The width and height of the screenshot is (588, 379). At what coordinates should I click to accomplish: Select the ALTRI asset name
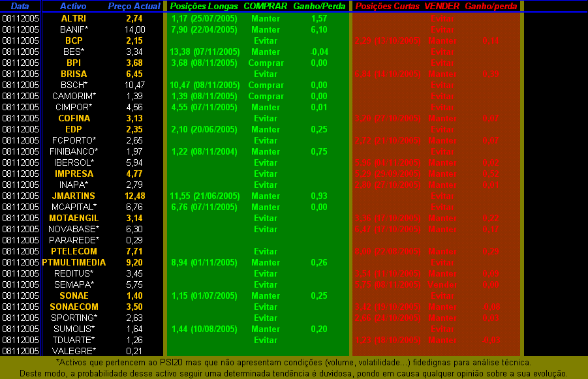click(x=74, y=18)
